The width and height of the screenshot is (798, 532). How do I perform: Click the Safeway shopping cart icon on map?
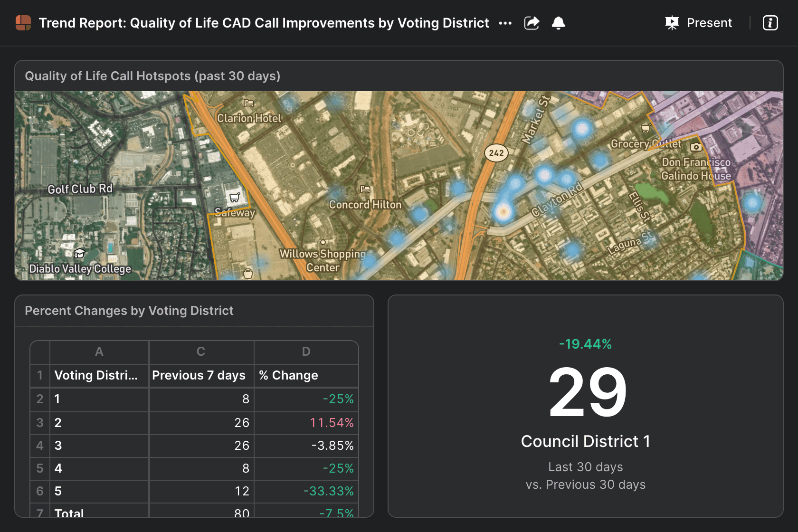(235, 197)
